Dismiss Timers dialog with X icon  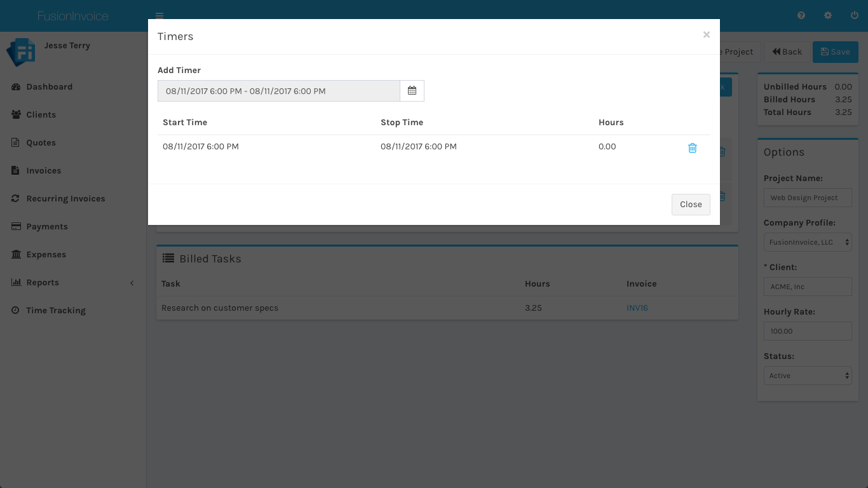pyautogui.click(x=706, y=35)
